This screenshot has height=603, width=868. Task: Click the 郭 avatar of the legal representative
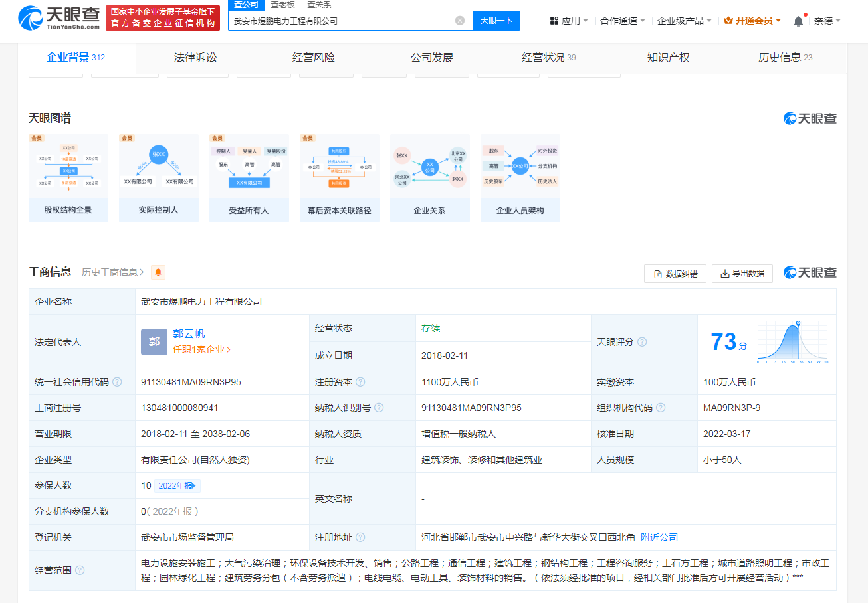coord(154,341)
